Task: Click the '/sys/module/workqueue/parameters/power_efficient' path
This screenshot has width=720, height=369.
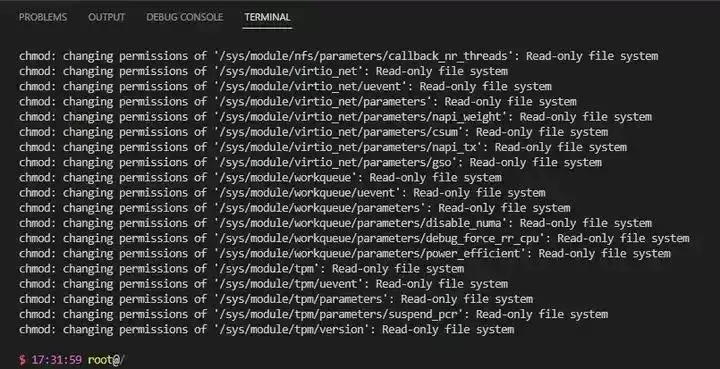Action: point(373,253)
